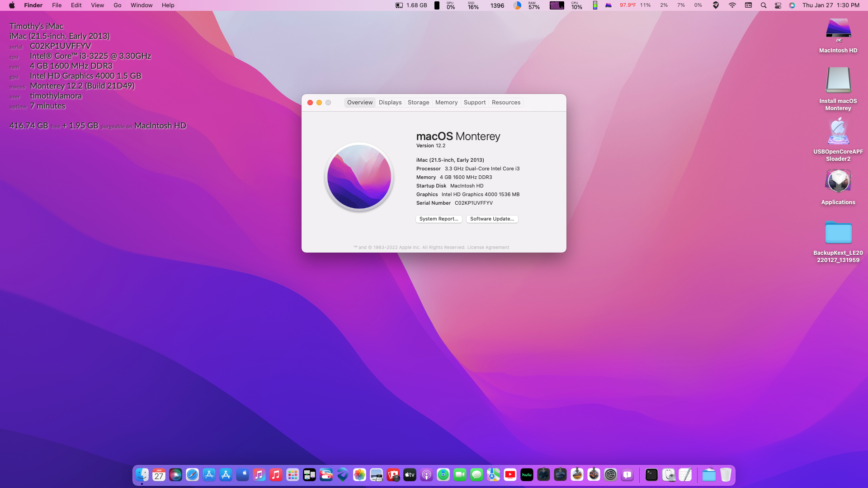Open the CPU 10% usage monitor
868x488 pixels.
[x=576, y=5]
